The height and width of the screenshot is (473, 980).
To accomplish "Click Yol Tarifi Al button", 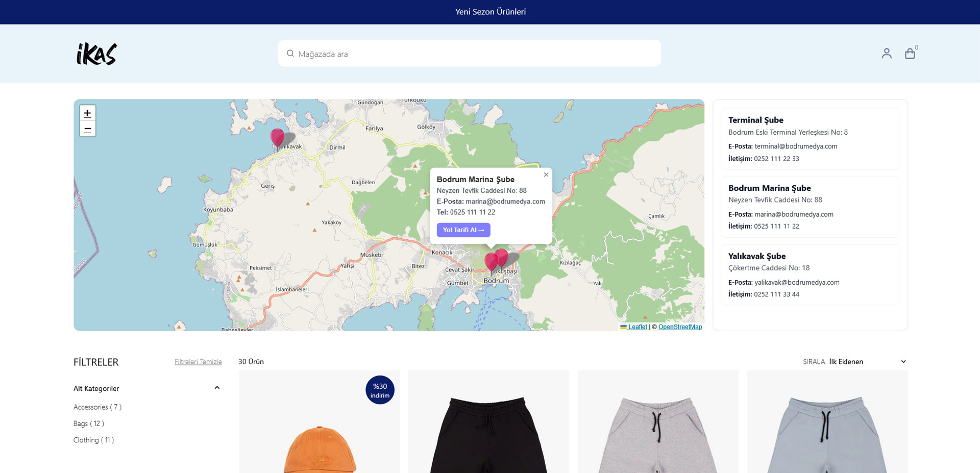I will click(463, 230).
